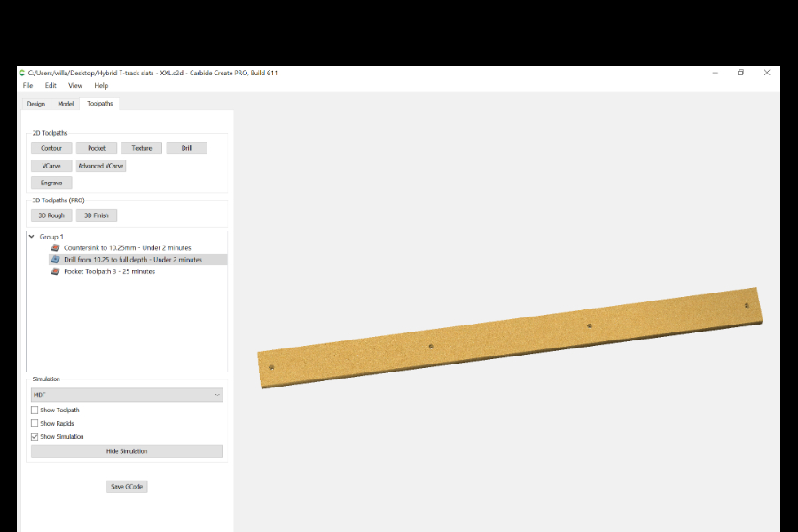The image size is (798, 532).
Task: Switch to the Model tab
Action: pos(66,104)
